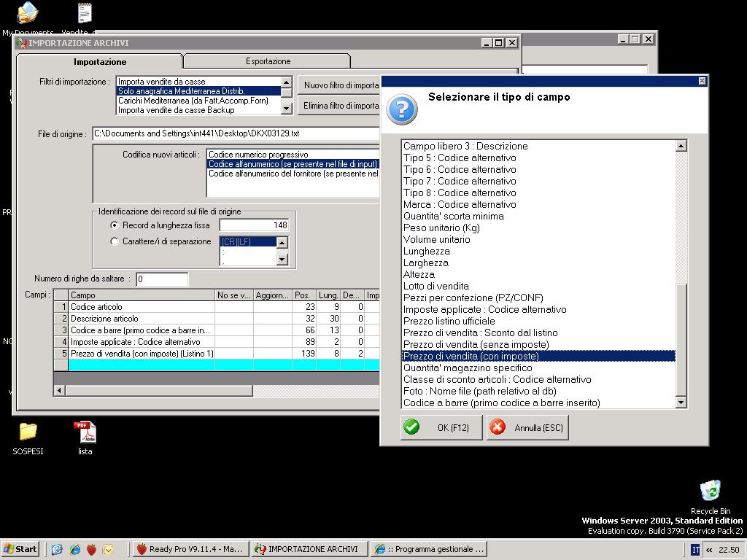
Task: Select filter 'Carichi Mediterranea (da Fatt.Accomp.Forn)'
Action: coord(199,101)
